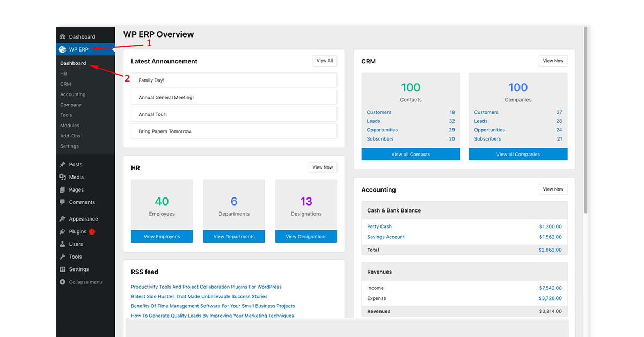This screenshot has height=337, width=644.
Task: Click the View Employees button
Action: [x=162, y=237]
